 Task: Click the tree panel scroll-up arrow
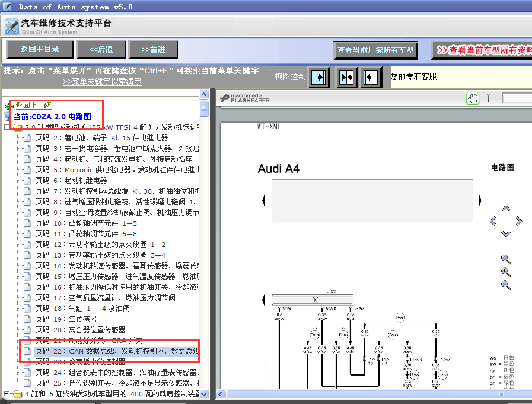coord(203,95)
